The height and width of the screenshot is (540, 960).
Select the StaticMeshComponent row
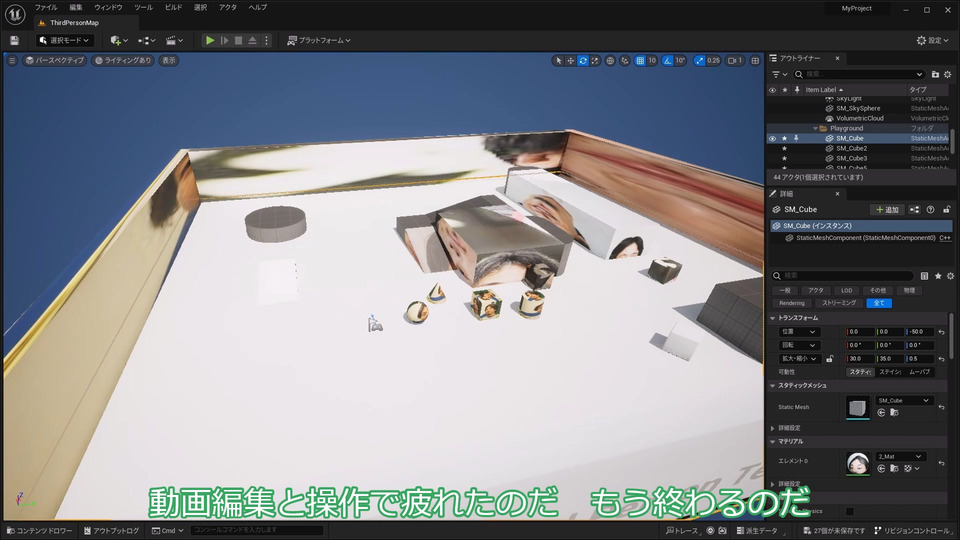[860, 238]
